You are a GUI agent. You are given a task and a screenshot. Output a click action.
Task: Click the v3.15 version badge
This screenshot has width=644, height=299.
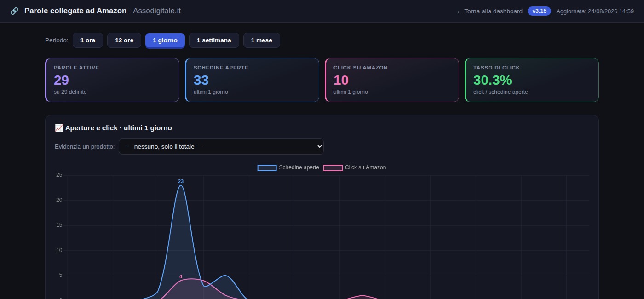(x=539, y=11)
